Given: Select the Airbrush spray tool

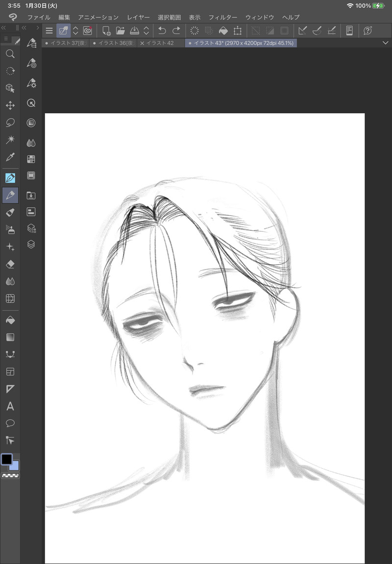Looking at the screenshot, I should pyautogui.click(x=10, y=229).
